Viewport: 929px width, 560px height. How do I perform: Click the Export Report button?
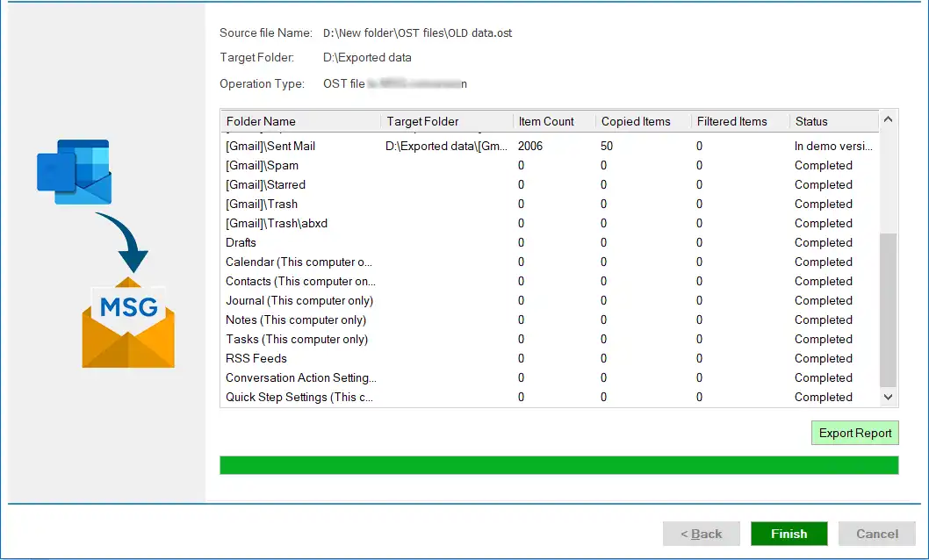coord(855,433)
